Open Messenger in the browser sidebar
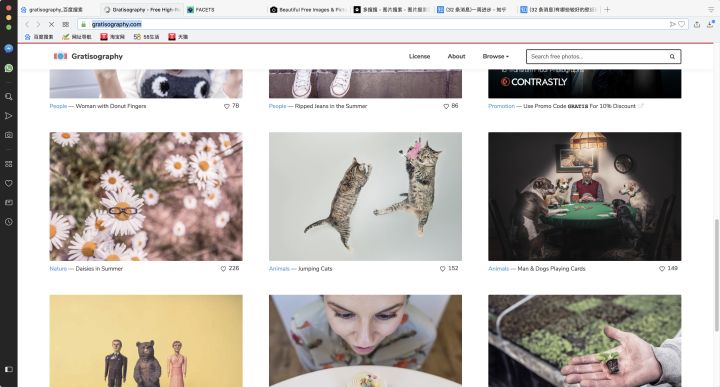This screenshot has width=720, height=387. click(x=8, y=48)
